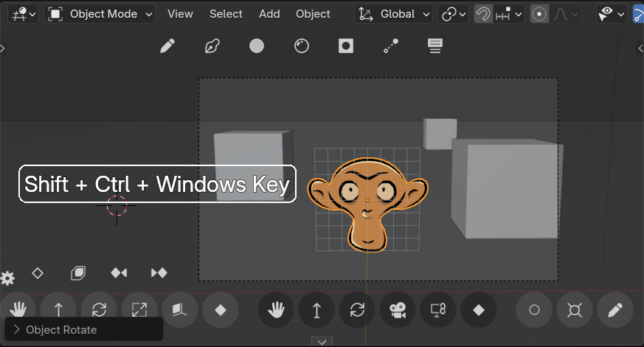
Task: Click the tilted plane icon
Action: (180, 309)
